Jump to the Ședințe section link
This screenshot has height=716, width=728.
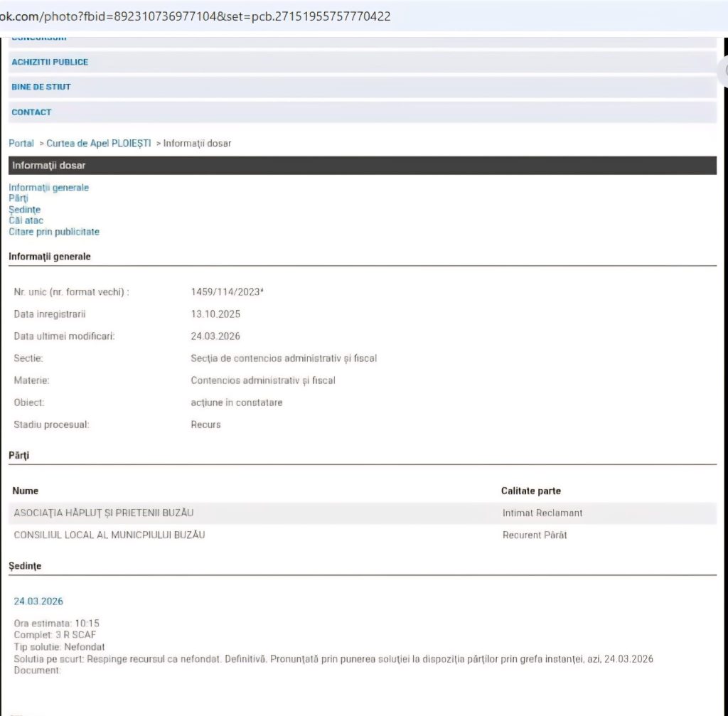point(25,210)
